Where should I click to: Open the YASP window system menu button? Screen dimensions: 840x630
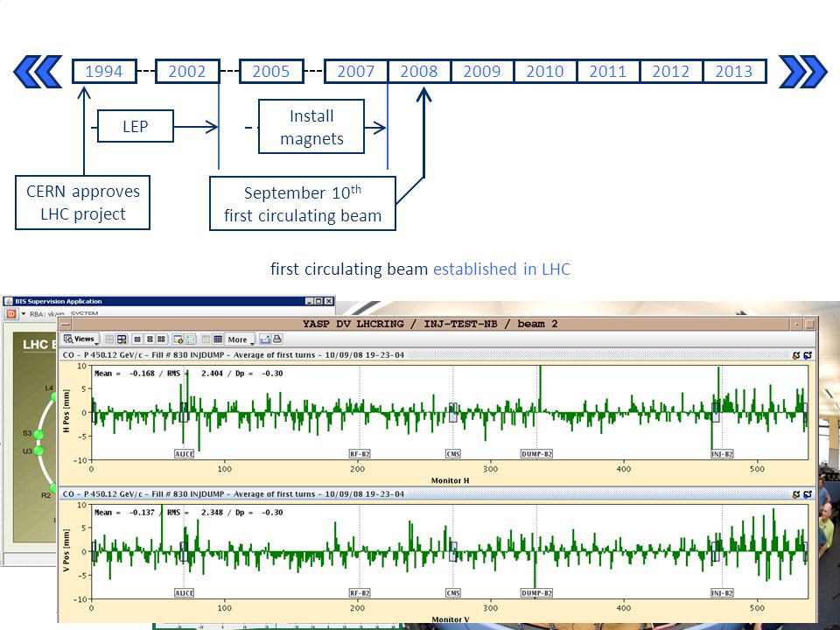tap(65, 324)
